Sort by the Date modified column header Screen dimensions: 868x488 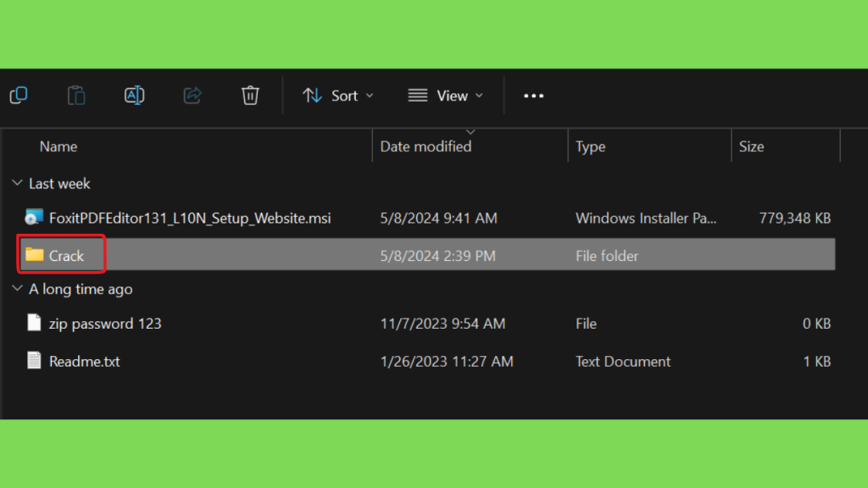click(x=426, y=147)
